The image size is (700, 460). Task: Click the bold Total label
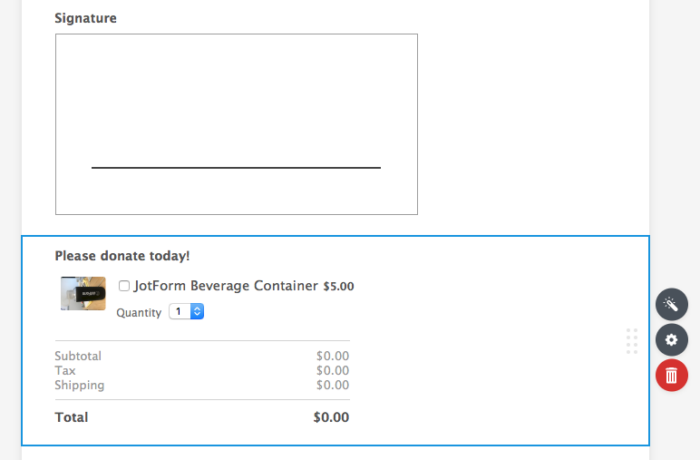tap(71, 417)
